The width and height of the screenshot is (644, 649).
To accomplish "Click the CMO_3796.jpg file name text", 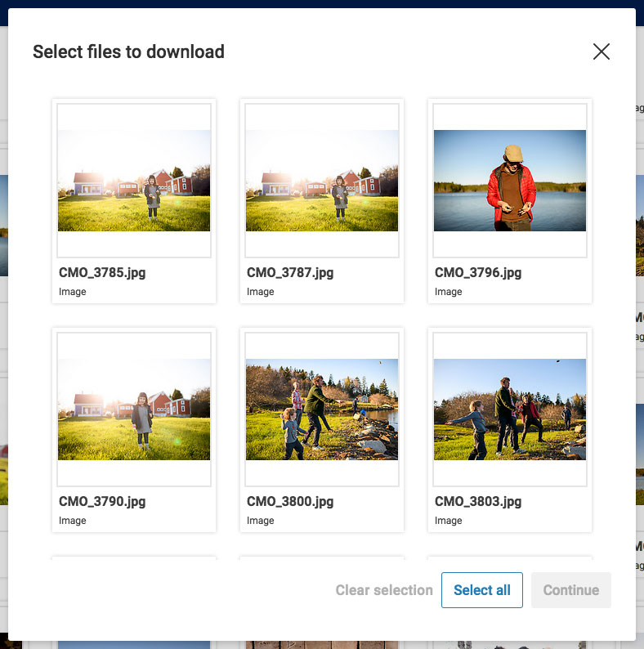I will (x=478, y=272).
